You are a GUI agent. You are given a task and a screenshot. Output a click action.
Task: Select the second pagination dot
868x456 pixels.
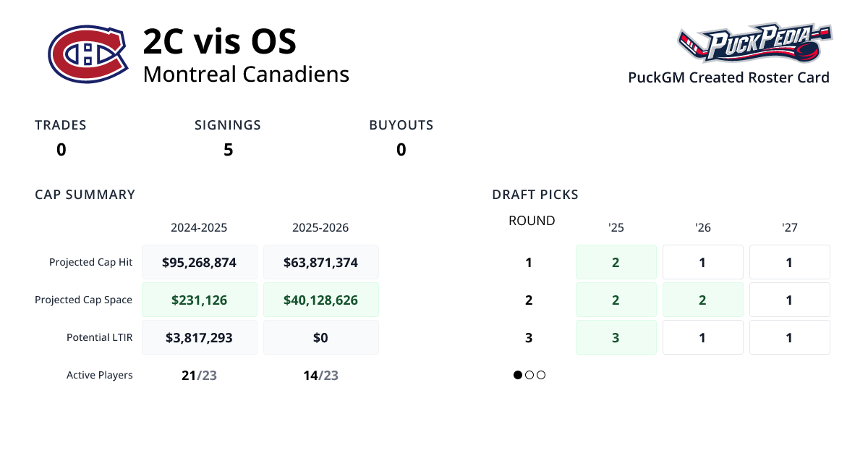[x=529, y=375]
